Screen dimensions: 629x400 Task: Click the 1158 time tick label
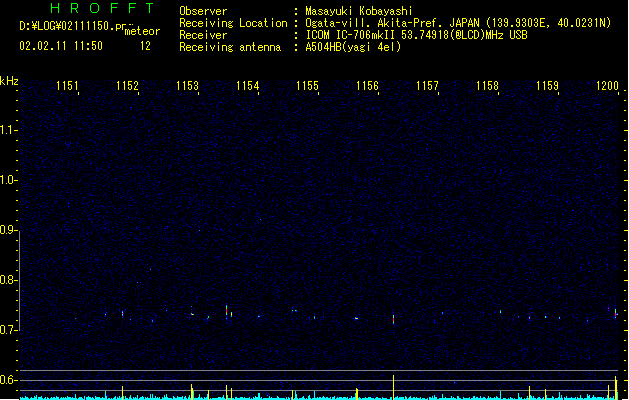pyautogui.click(x=487, y=86)
